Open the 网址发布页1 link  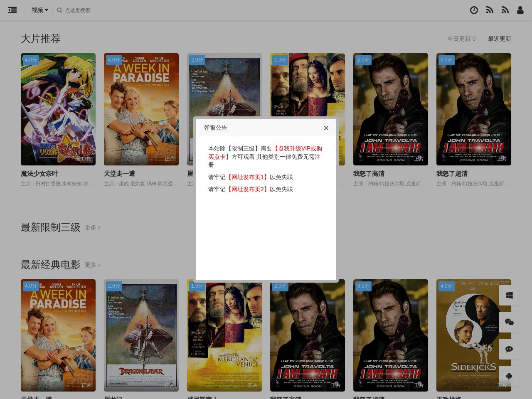pos(247,177)
